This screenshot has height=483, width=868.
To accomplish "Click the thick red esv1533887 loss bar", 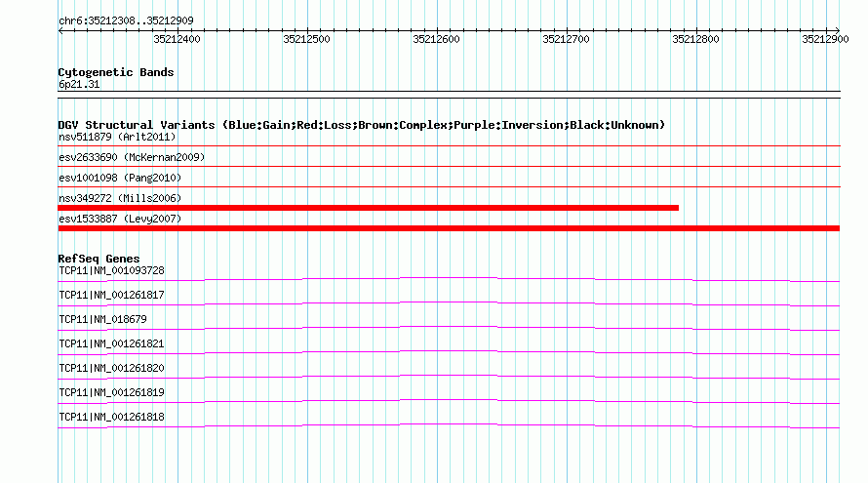I will pos(449,228).
